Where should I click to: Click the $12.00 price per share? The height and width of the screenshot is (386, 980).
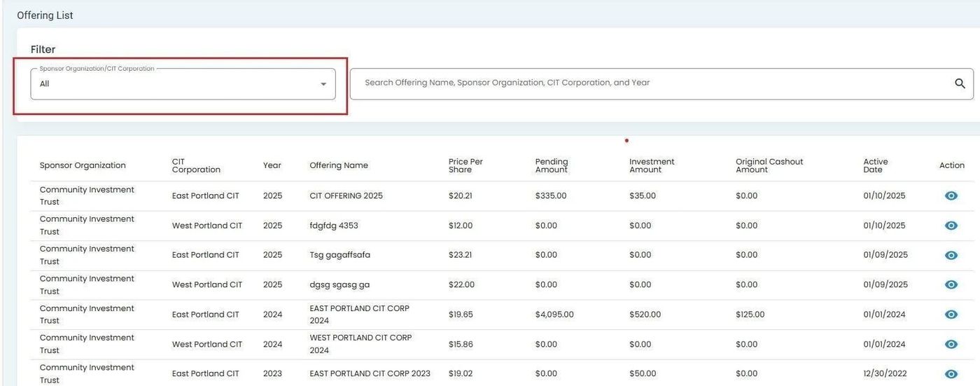pos(461,226)
